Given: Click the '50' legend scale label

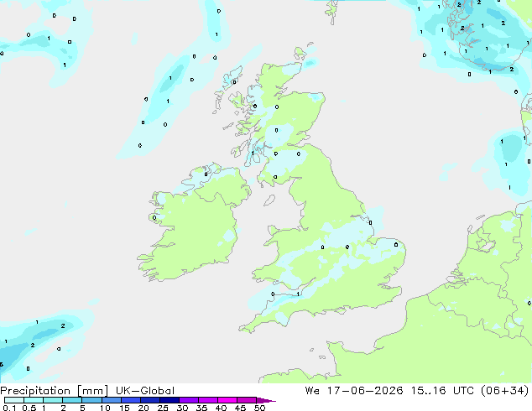Looking at the screenshot, I should coord(259,408).
